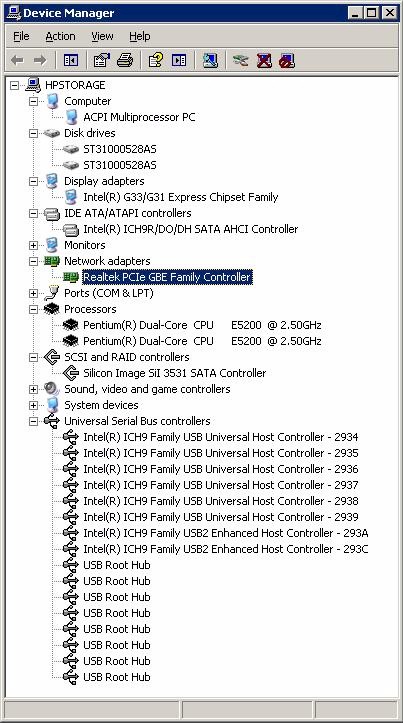Click the Display adapters category icon
This screenshot has height=723, width=403.
[x=52, y=181]
